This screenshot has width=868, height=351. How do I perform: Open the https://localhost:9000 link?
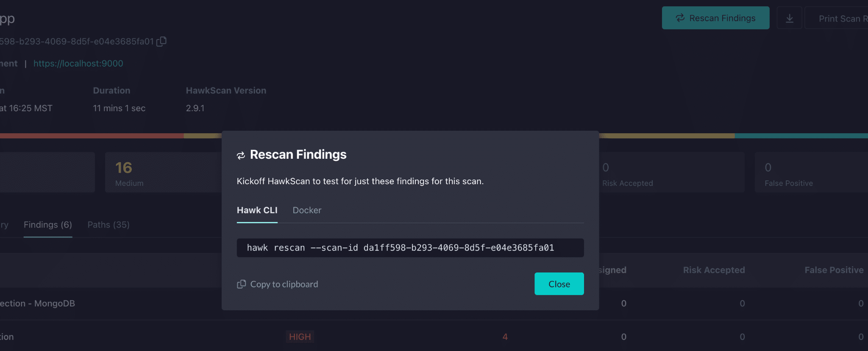[78, 63]
